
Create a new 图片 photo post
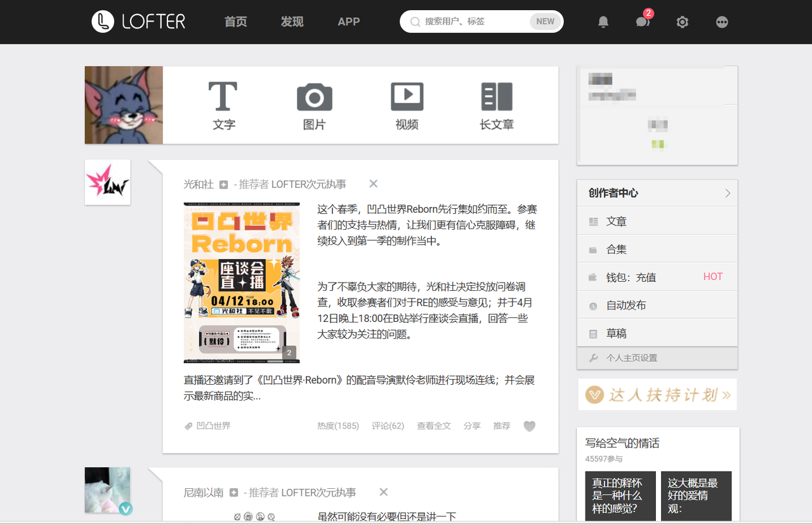[314, 105]
